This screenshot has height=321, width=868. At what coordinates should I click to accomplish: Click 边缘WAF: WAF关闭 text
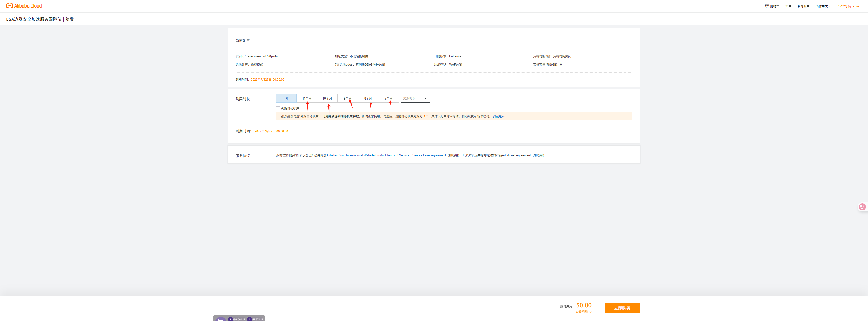tap(448, 65)
